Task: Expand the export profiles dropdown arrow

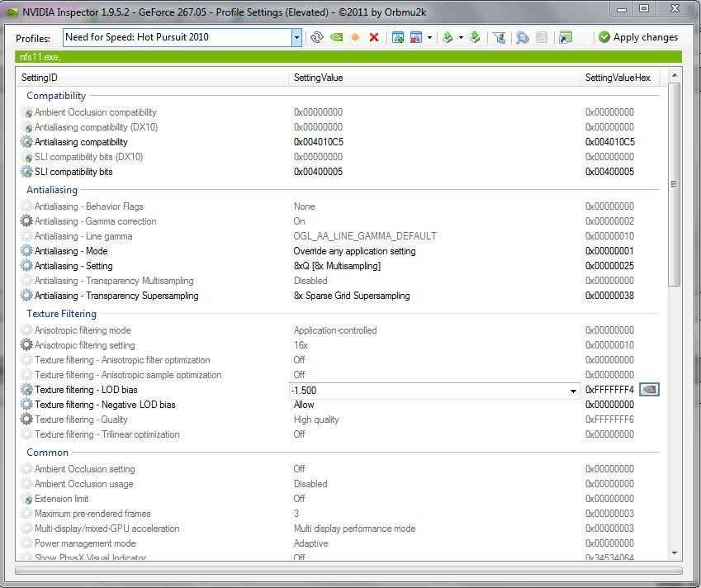Action: (x=461, y=37)
